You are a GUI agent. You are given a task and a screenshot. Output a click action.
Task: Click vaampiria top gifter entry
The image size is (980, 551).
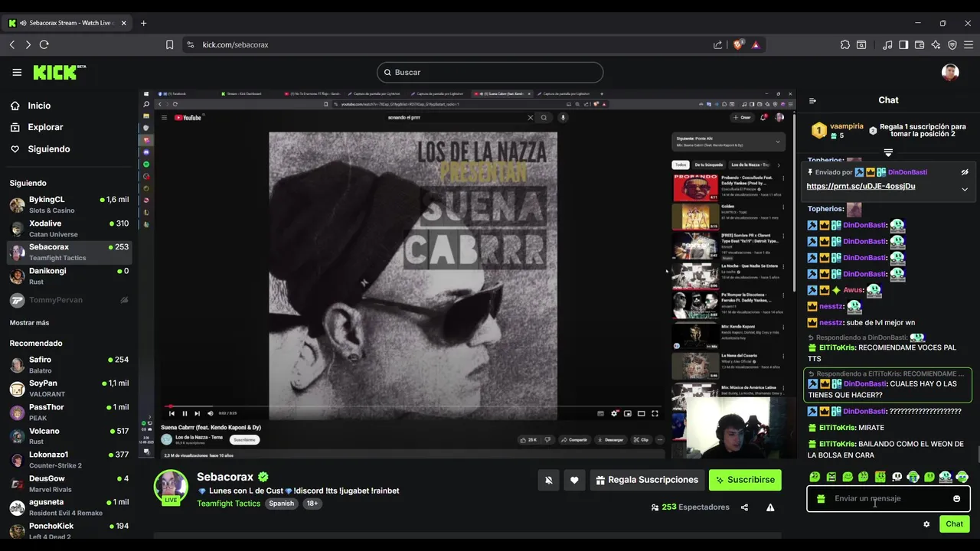pyautogui.click(x=838, y=130)
